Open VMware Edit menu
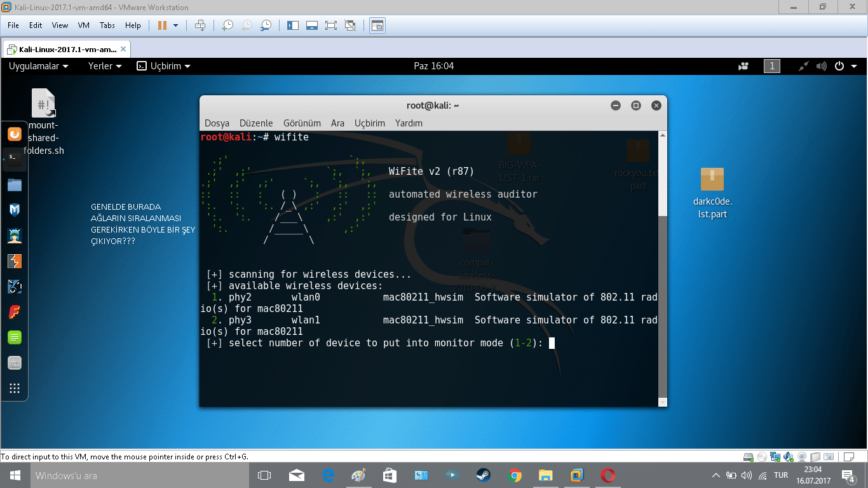Viewport: 868px width, 488px height. click(36, 25)
